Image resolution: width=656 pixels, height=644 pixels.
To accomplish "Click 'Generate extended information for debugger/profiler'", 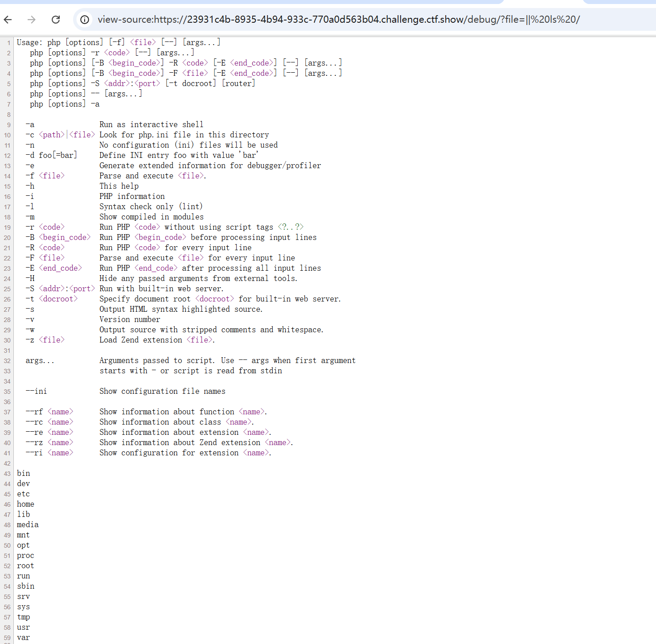I will tap(210, 165).
